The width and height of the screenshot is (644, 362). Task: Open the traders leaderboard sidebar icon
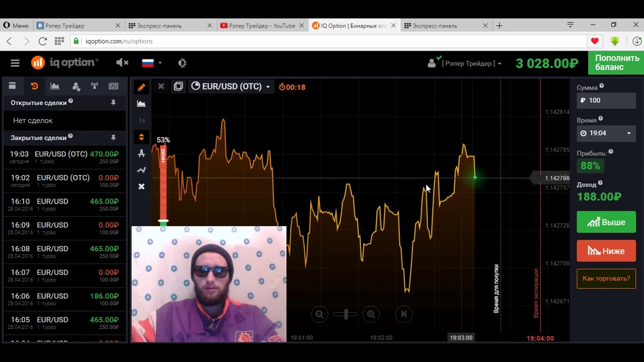coord(76,86)
